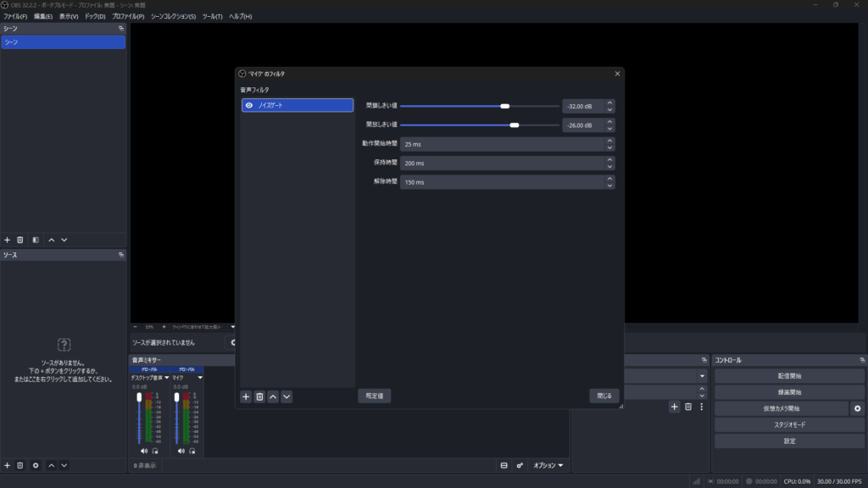Delete source using sources panel trash icon

(20, 465)
